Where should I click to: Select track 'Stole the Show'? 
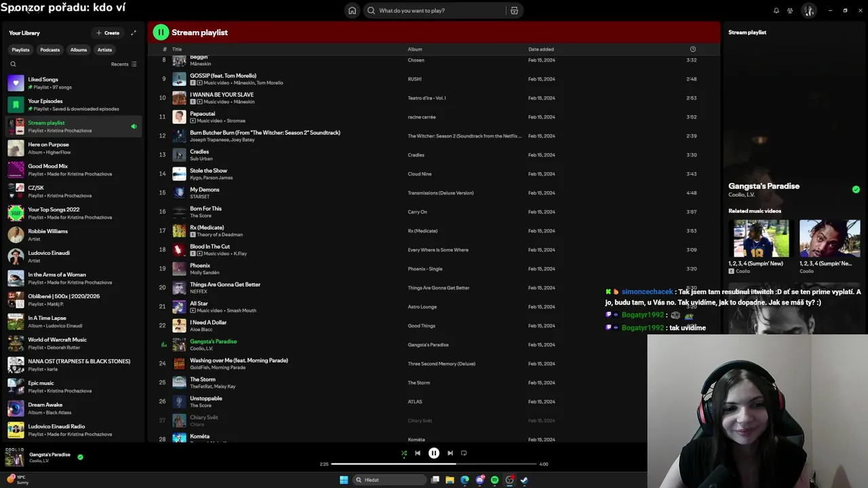click(x=208, y=171)
